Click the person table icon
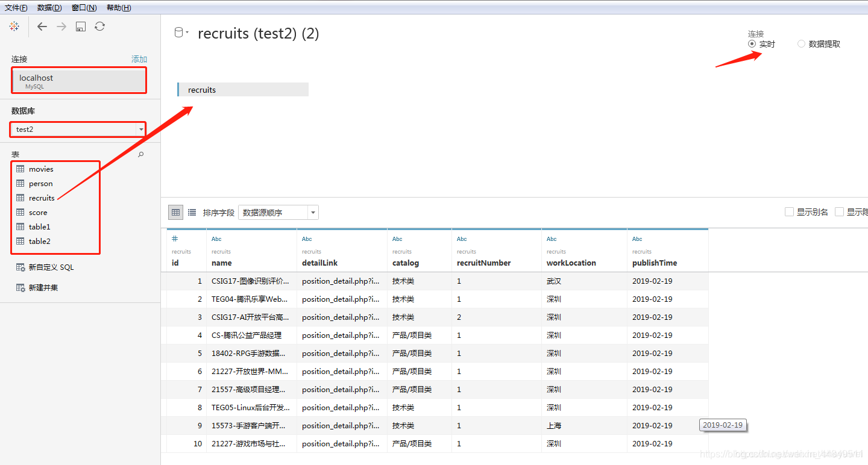The height and width of the screenshot is (465, 868). pos(20,184)
